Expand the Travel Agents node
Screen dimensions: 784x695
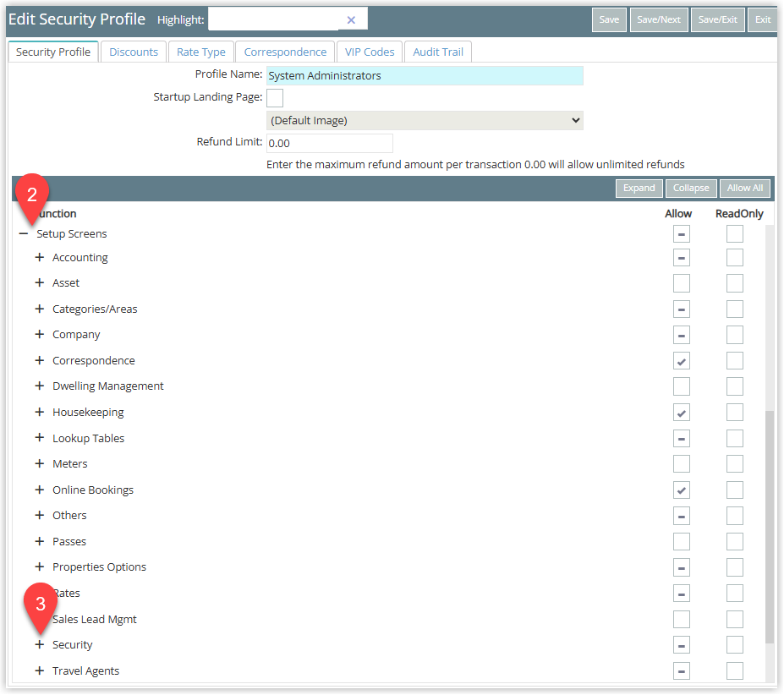point(40,670)
